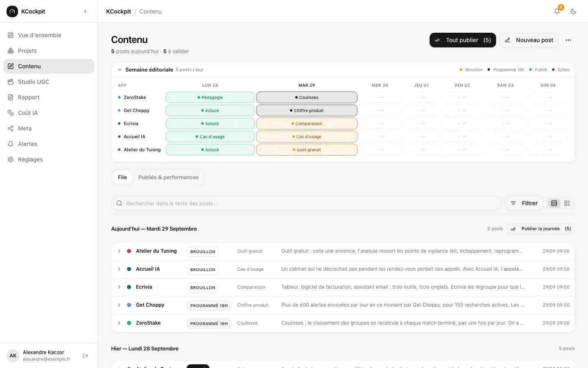Click the Ecrivia Monday Astuce cell

(x=210, y=123)
